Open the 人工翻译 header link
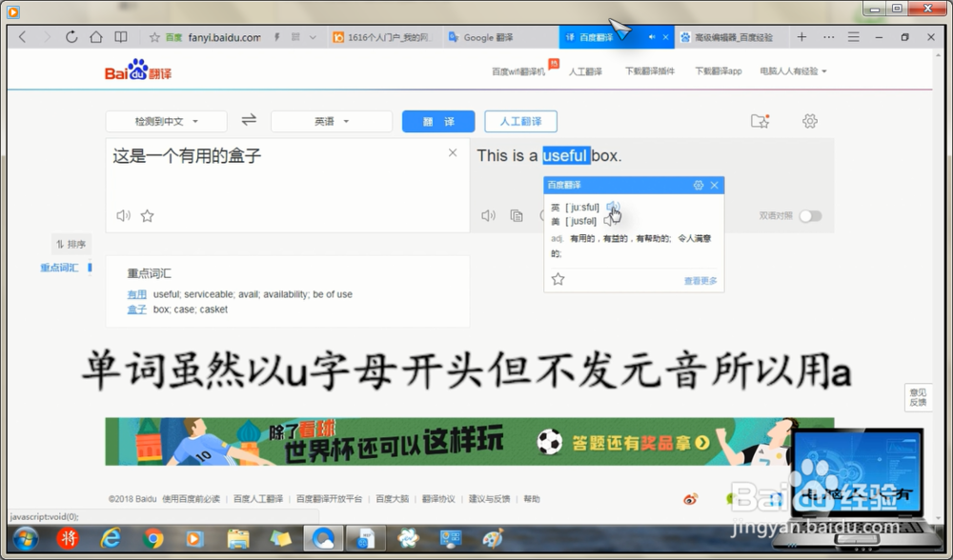 click(585, 71)
